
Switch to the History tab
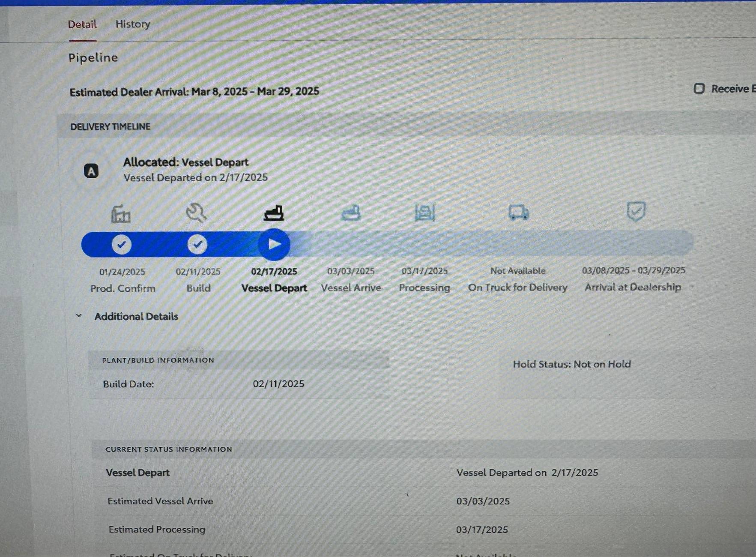(132, 24)
